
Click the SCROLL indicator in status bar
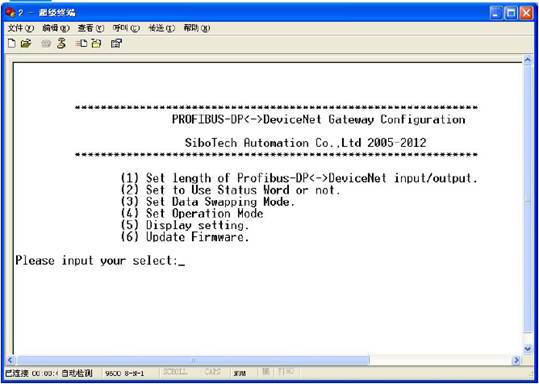(x=175, y=372)
